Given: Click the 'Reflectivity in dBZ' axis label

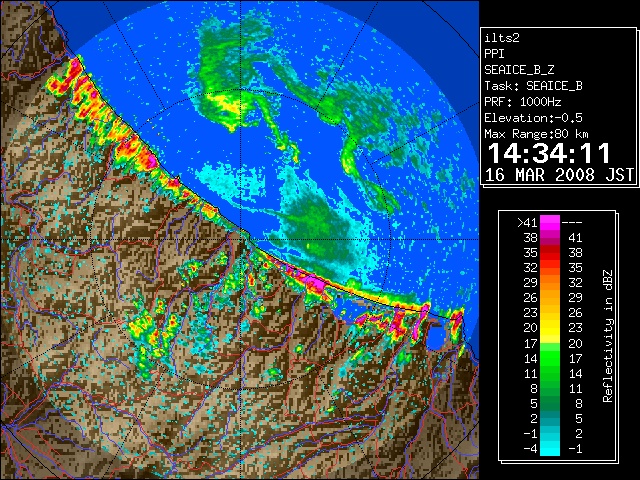Looking at the screenshot, I should point(608,336).
